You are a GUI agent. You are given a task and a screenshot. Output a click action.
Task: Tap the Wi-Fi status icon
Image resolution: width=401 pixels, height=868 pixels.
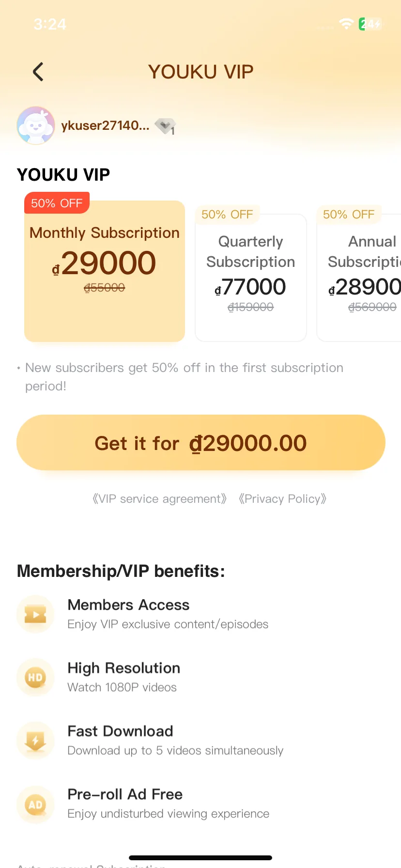346,24
